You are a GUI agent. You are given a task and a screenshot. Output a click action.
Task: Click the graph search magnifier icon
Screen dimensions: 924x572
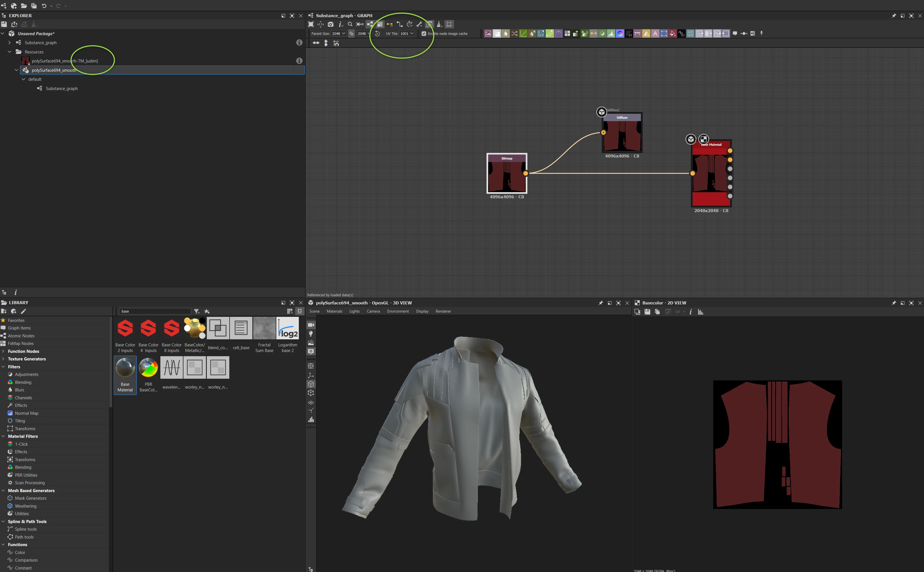click(x=350, y=24)
